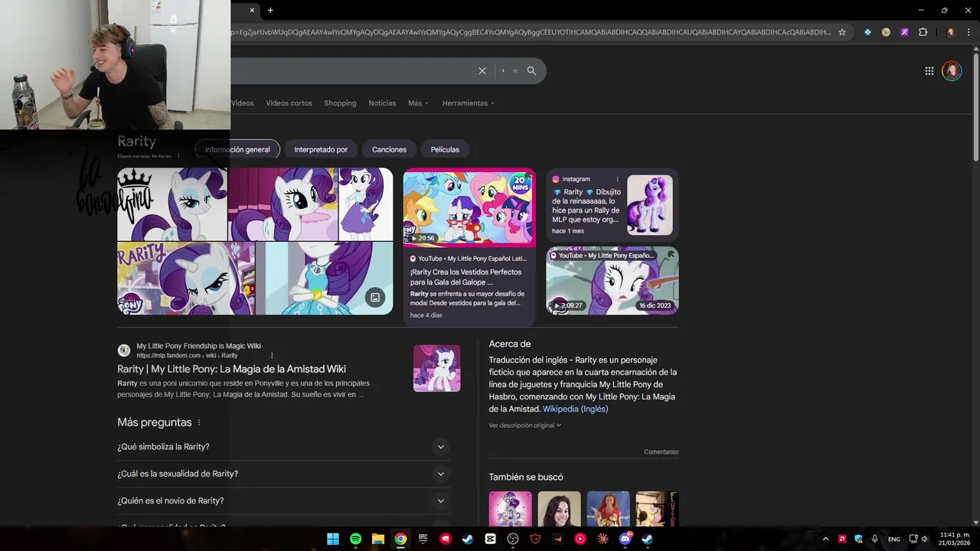The width and height of the screenshot is (980, 551).
Task: Play the 2:09:27 video thumbnail
Action: [612, 280]
